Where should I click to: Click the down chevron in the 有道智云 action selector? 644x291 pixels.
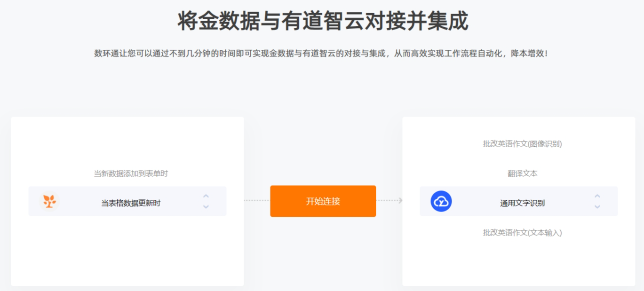[x=597, y=206]
